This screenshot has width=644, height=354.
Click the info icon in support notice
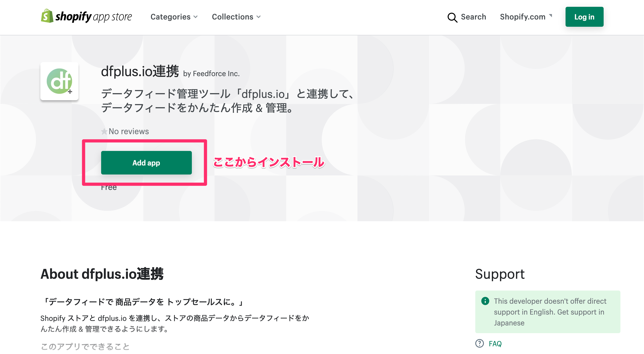tap(485, 301)
